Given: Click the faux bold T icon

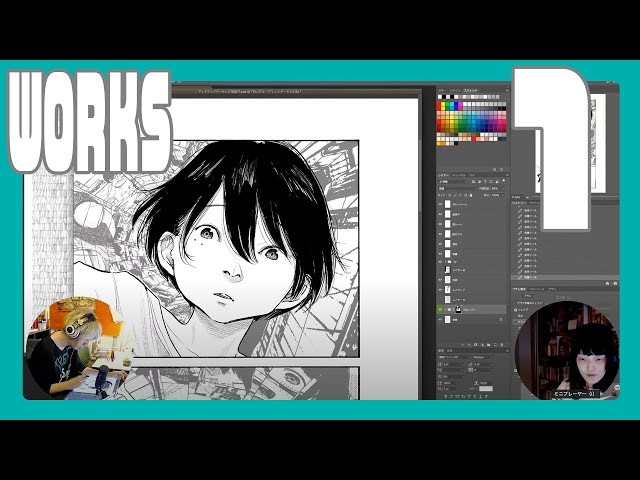Looking at the screenshot, I should coord(446,396).
